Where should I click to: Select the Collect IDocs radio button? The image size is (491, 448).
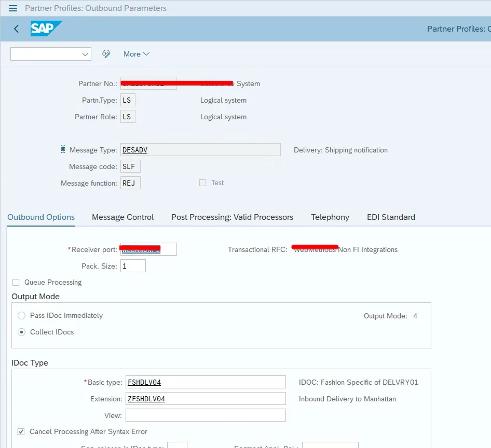[20, 332]
